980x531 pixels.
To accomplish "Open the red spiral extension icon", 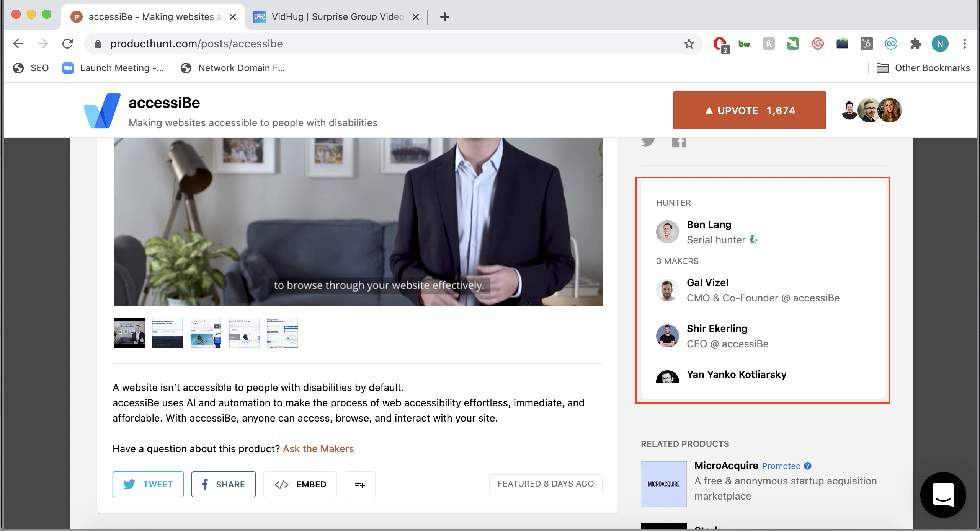I will click(x=817, y=44).
